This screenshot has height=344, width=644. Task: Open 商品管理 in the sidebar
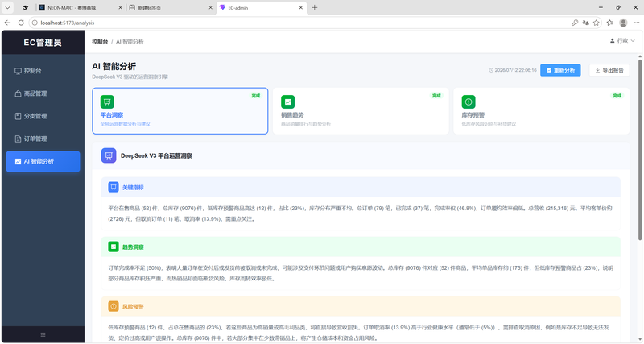tap(43, 93)
